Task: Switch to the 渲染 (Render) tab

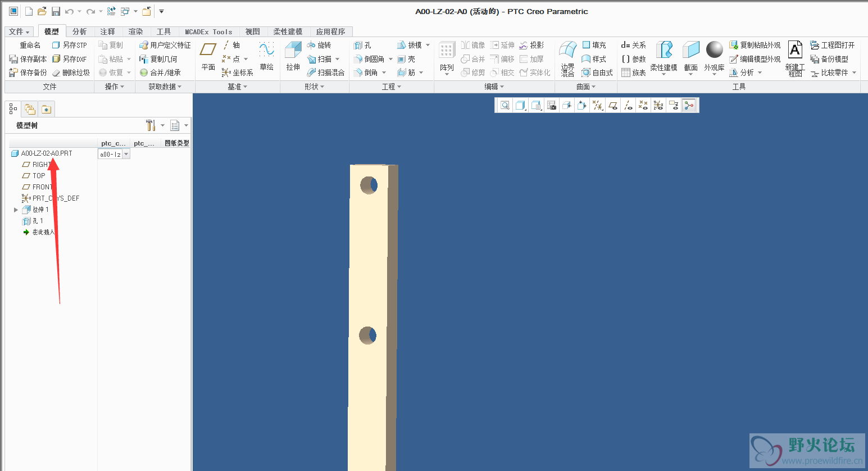Action: click(x=135, y=31)
